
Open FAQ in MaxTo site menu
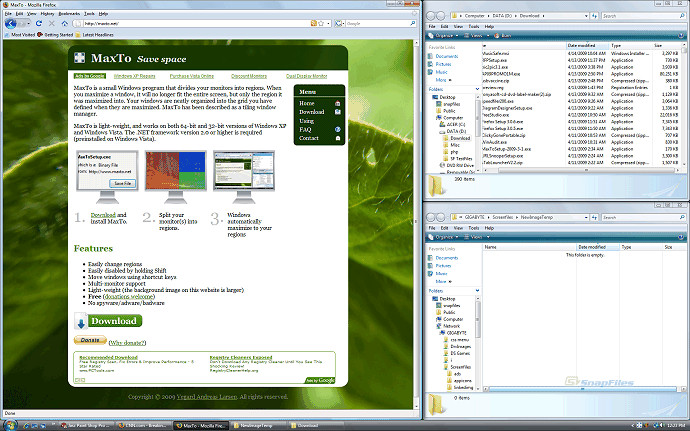(x=305, y=129)
